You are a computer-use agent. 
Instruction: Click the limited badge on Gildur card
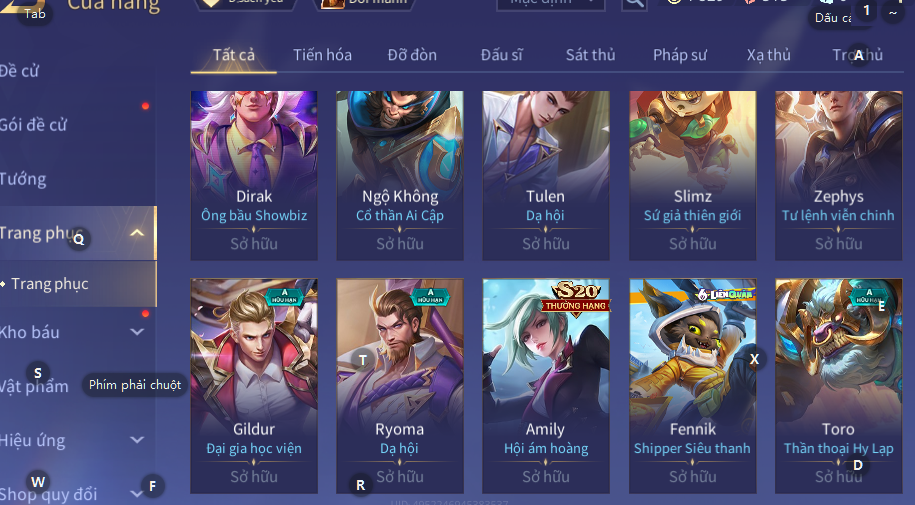click(285, 296)
